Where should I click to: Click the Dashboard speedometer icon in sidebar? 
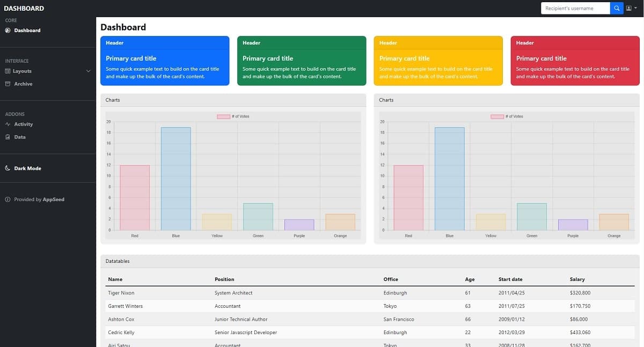[x=8, y=31]
